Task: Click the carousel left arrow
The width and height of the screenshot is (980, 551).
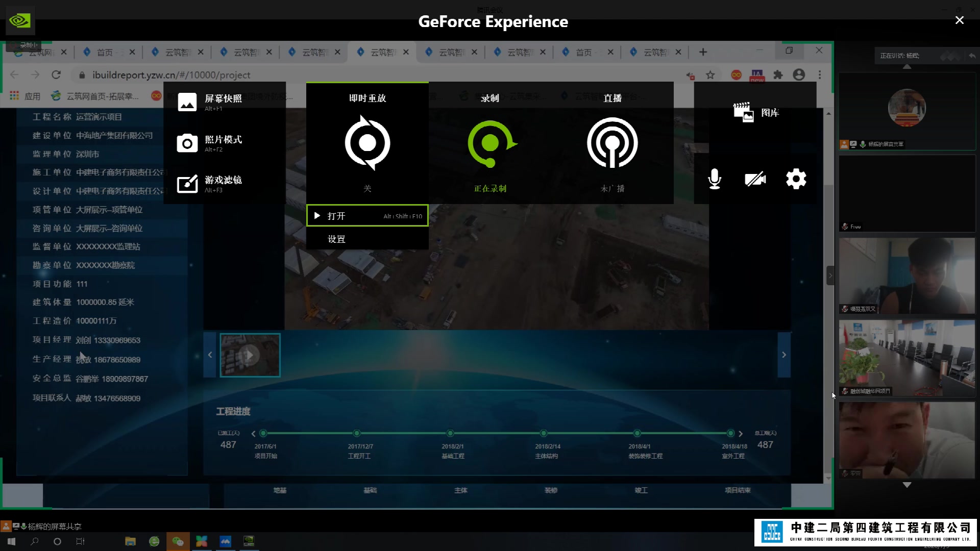Action: [x=210, y=355]
